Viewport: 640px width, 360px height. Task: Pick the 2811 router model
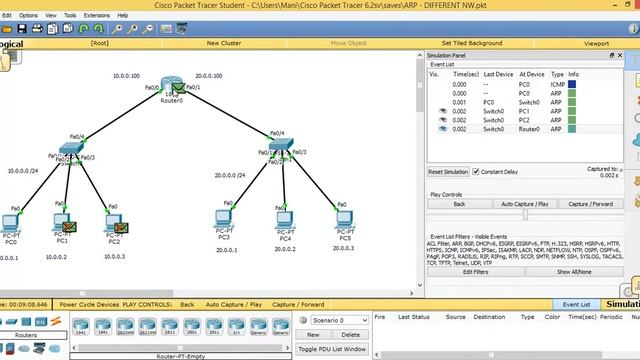pos(169,327)
